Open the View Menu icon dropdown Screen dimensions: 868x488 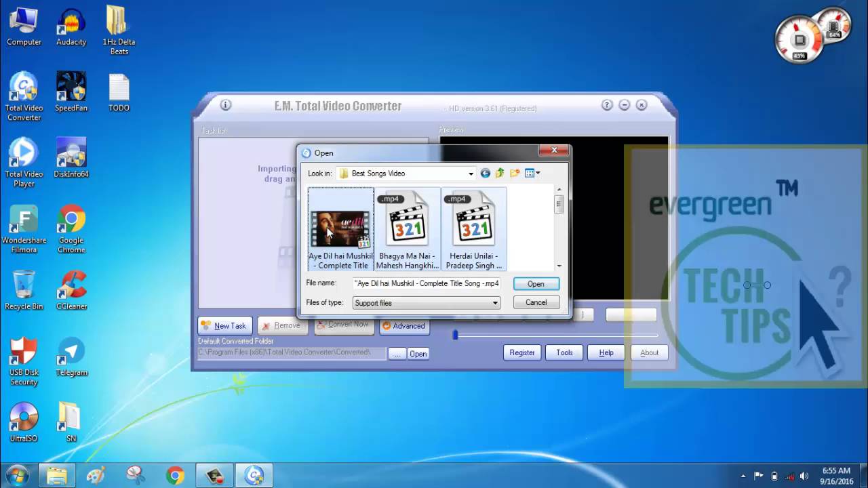(x=532, y=174)
